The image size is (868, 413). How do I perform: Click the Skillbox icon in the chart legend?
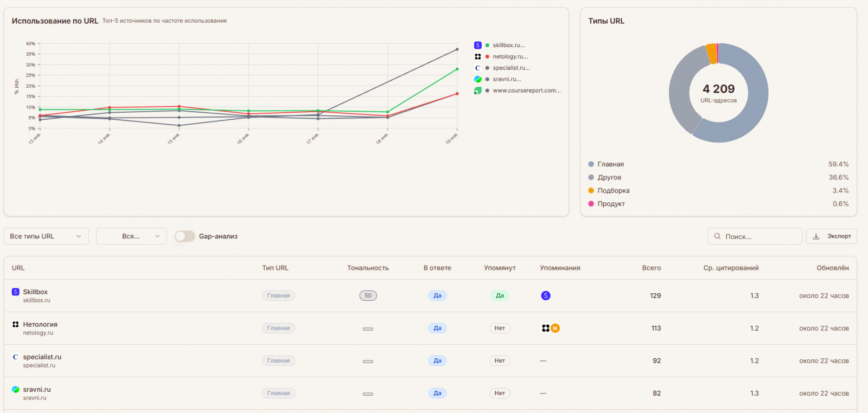[x=477, y=46]
